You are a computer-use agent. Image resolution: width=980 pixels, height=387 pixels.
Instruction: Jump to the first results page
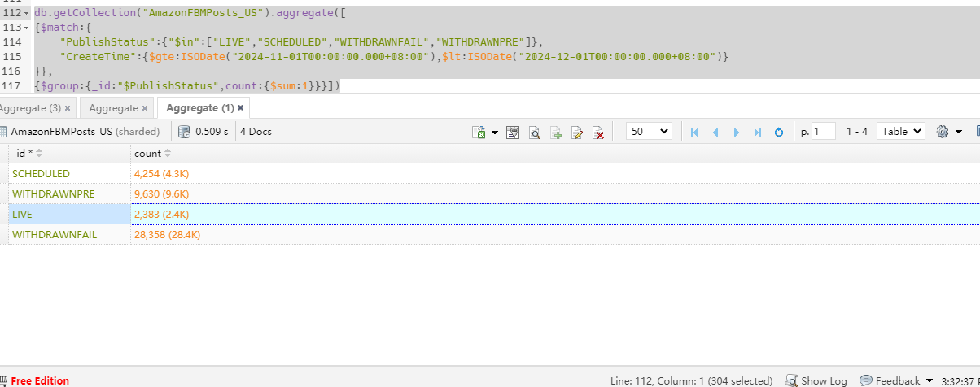tap(694, 132)
